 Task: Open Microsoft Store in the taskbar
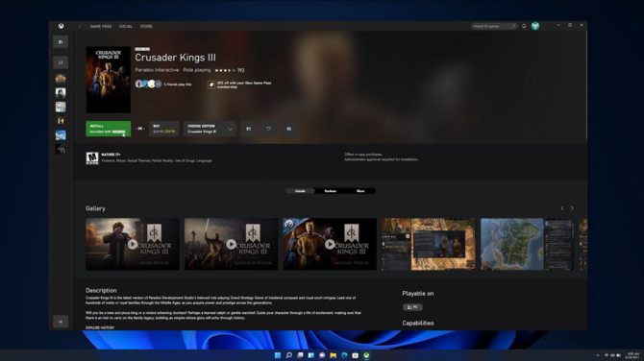[356, 355]
